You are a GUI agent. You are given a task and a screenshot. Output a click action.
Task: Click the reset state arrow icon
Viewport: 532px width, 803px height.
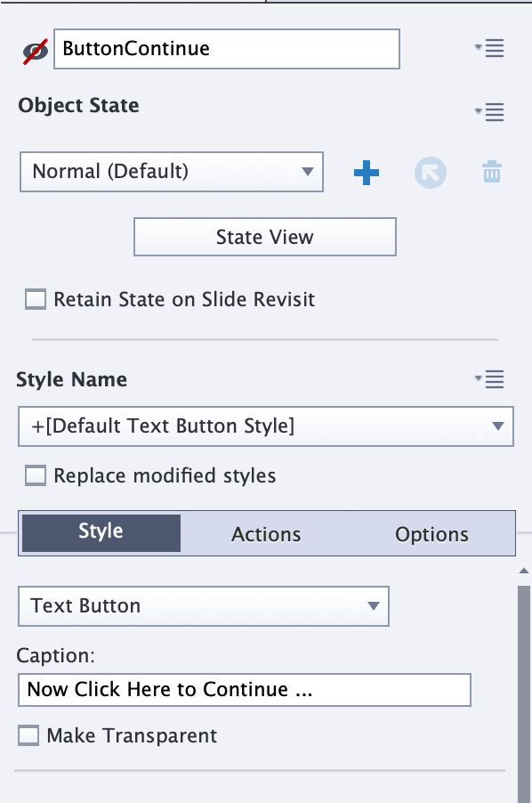(431, 173)
